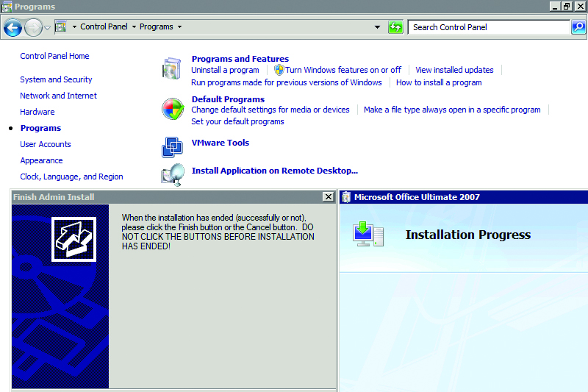Click Microsoft Office Ultimate 2007 title icon
The image size is (588, 392).
pos(346,197)
